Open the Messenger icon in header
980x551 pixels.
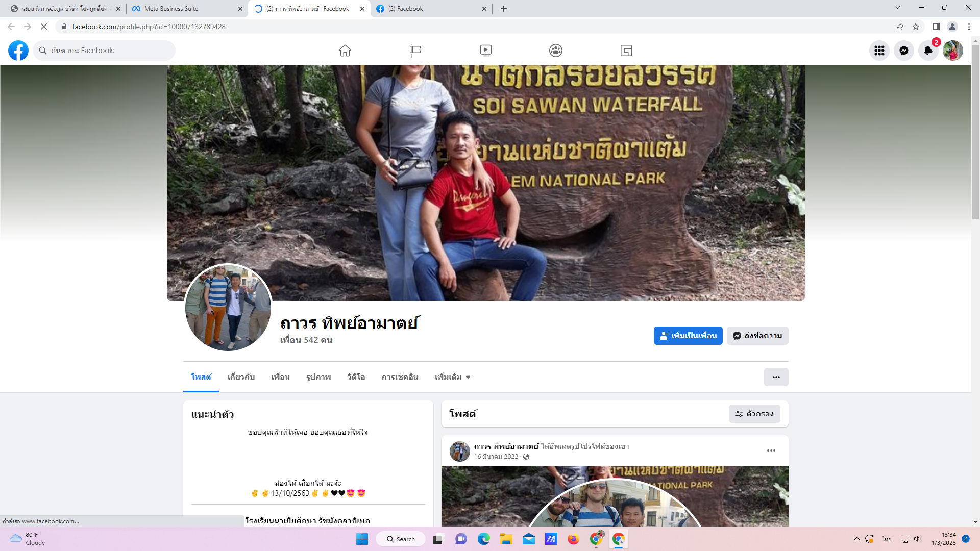903,51
